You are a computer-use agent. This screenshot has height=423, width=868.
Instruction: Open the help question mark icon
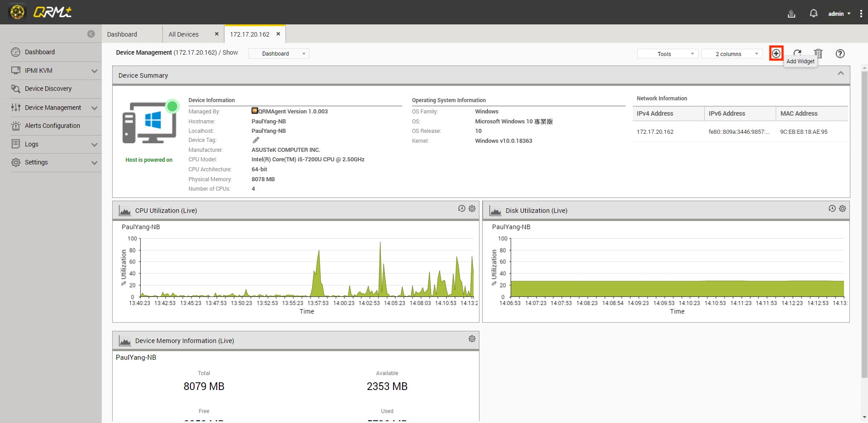[x=840, y=53]
